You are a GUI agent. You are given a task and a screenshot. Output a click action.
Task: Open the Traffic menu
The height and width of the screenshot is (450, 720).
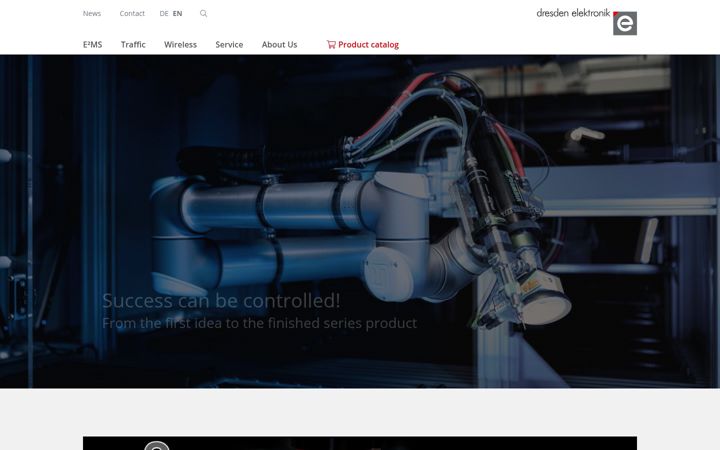(133, 45)
